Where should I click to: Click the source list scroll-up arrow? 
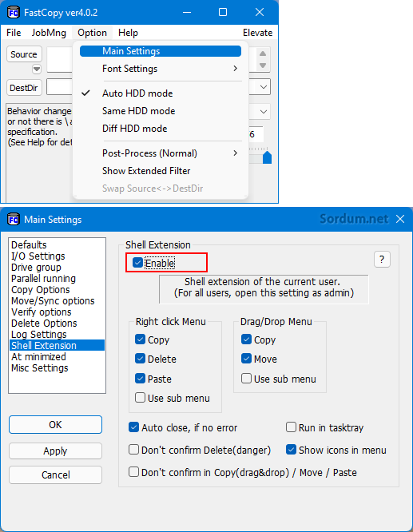(263, 54)
